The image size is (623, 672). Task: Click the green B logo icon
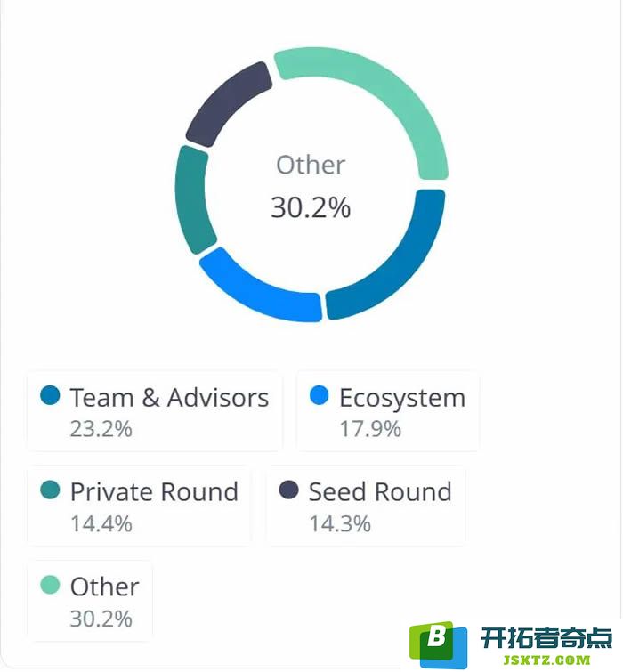click(x=438, y=645)
